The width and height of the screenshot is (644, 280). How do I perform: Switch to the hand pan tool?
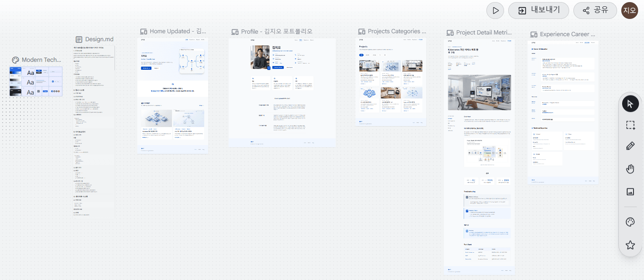tap(630, 169)
